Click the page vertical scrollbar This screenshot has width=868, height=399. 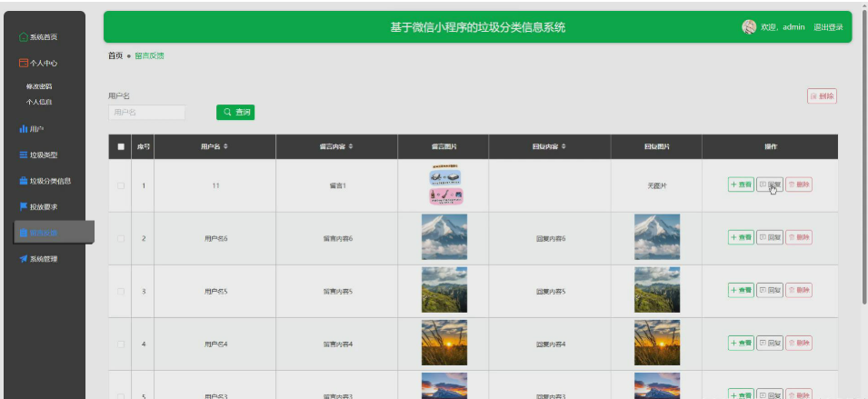(864, 158)
